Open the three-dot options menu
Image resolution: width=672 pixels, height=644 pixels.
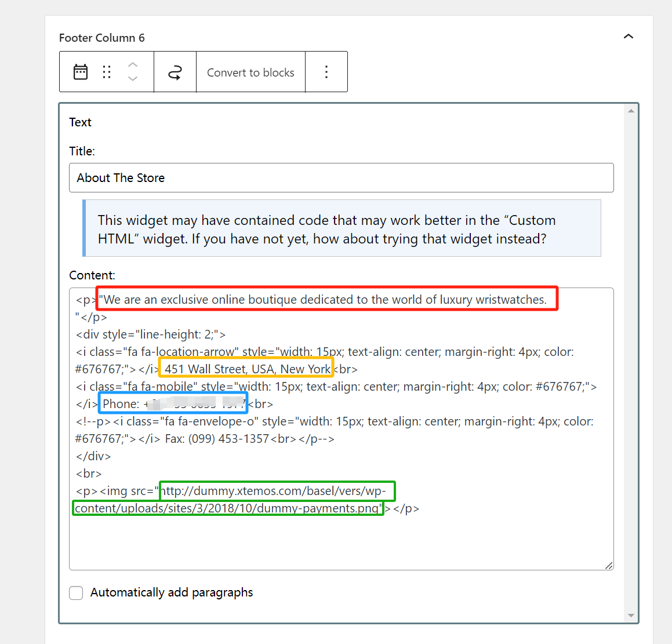326,72
